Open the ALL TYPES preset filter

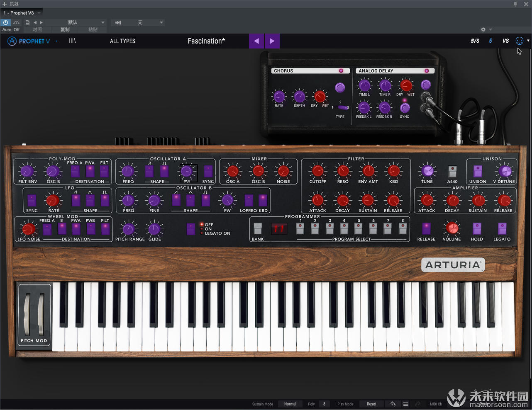pos(122,41)
